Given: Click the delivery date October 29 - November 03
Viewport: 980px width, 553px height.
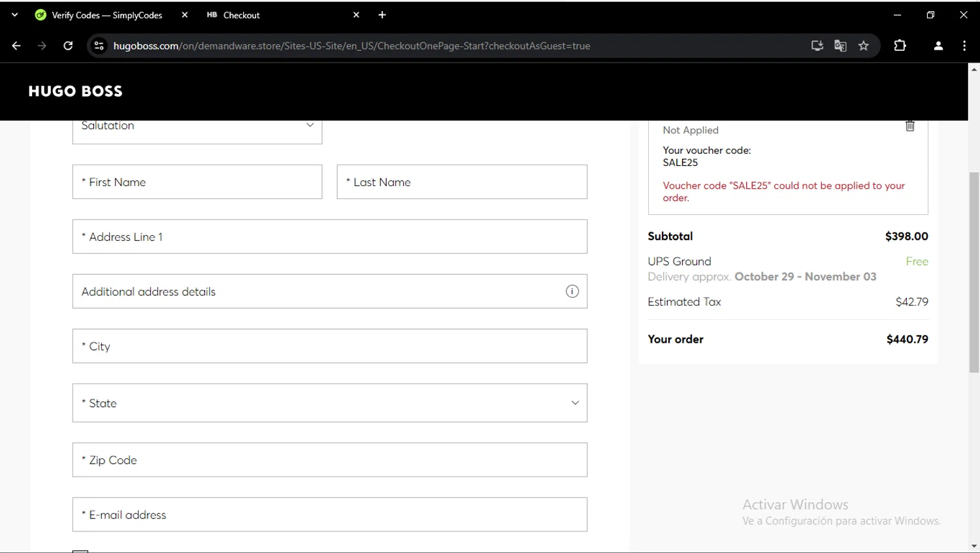Looking at the screenshot, I should pyautogui.click(x=806, y=277).
